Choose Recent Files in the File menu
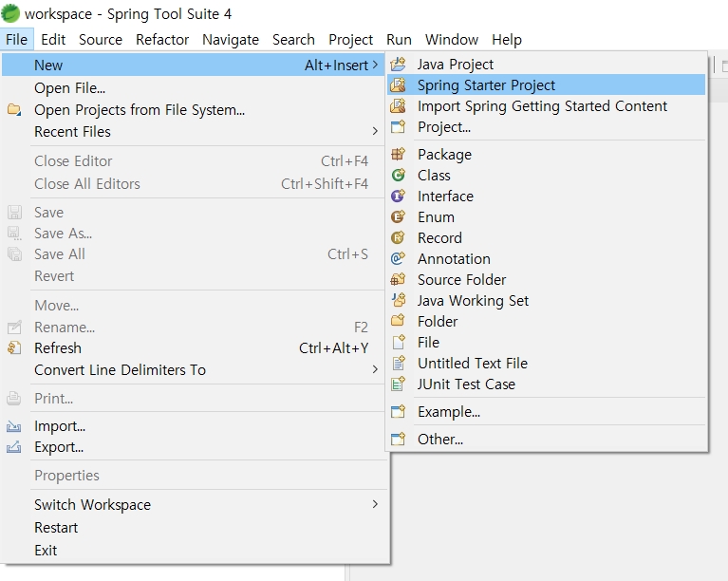This screenshot has height=581, width=728. pos(194,131)
